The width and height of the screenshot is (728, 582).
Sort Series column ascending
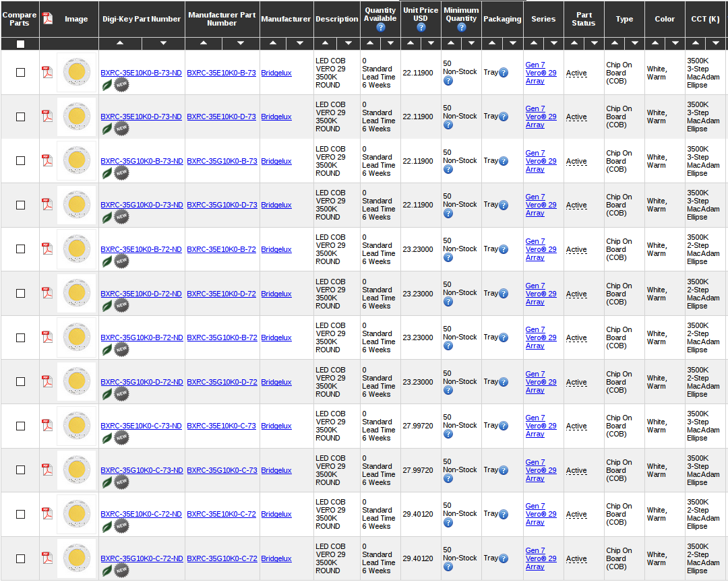533,43
